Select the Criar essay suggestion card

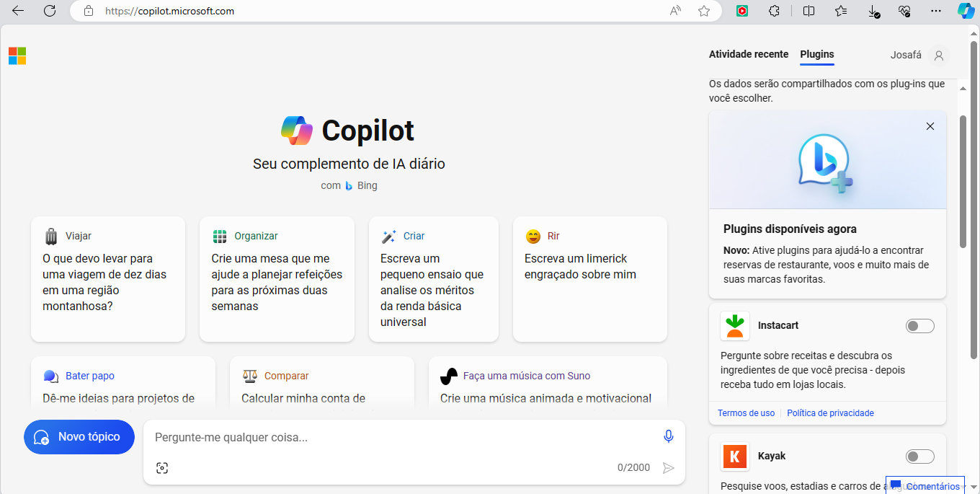(434, 279)
